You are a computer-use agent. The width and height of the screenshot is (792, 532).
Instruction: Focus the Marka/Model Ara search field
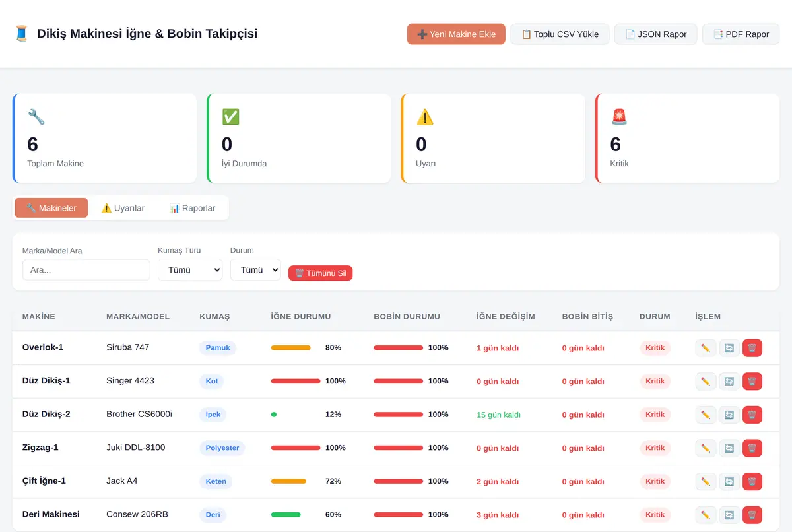click(x=86, y=270)
